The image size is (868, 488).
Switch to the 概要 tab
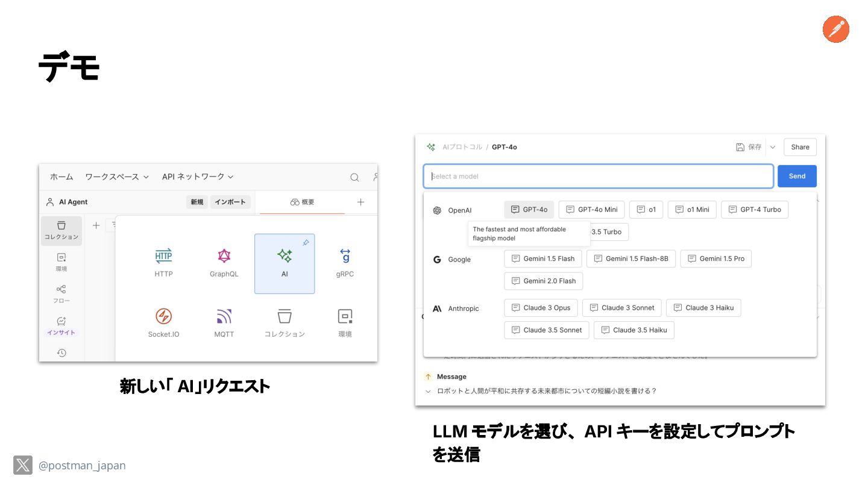tap(302, 202)
